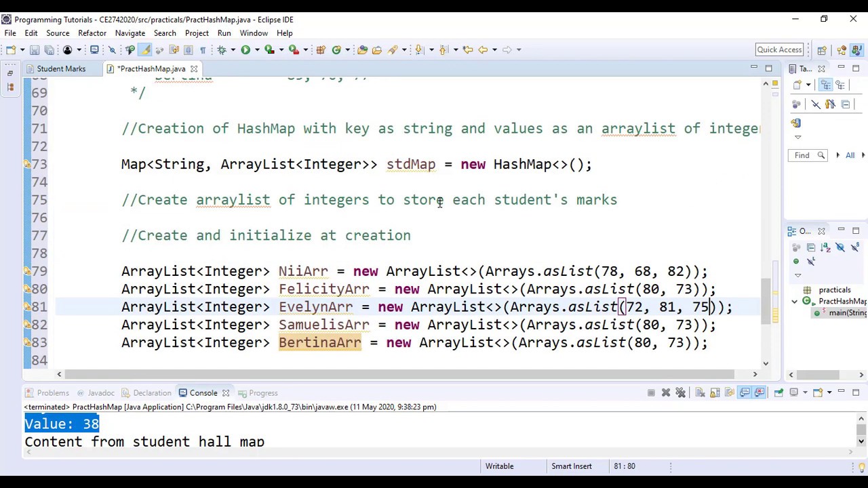Open the New wizard icon in toolbar
Viewport: 868px width, 488px height.
click(10, 49)
